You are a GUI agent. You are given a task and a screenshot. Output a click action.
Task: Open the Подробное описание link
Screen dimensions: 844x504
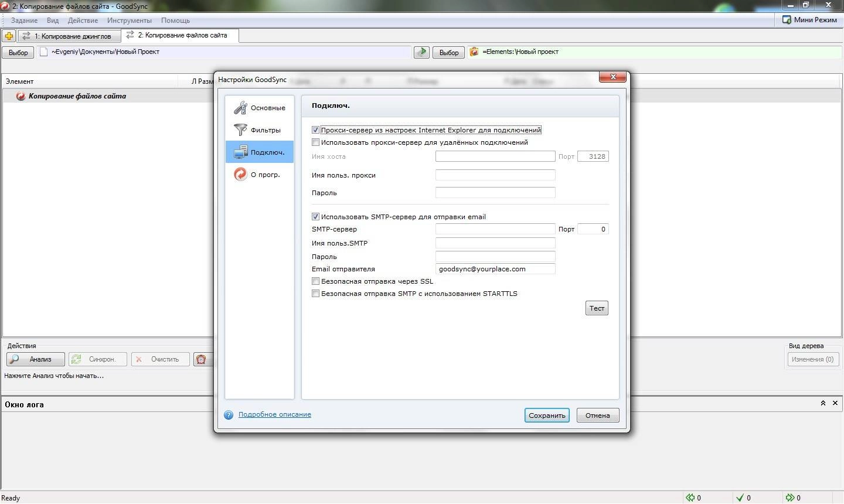[x=275, y=414]
